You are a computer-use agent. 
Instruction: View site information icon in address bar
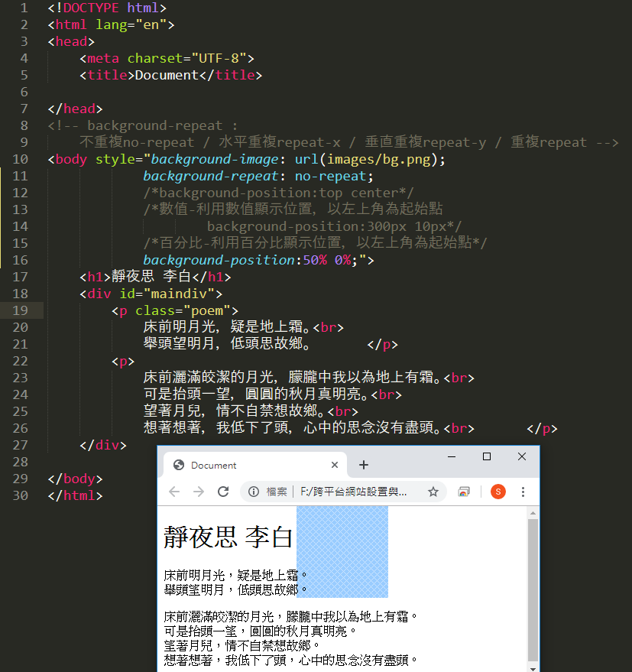(254, 492)
